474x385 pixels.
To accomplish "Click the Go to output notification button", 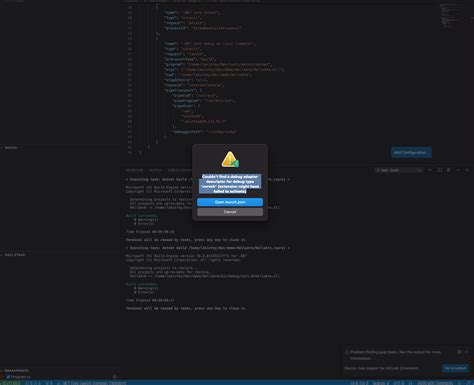I will tap(455, 368).
